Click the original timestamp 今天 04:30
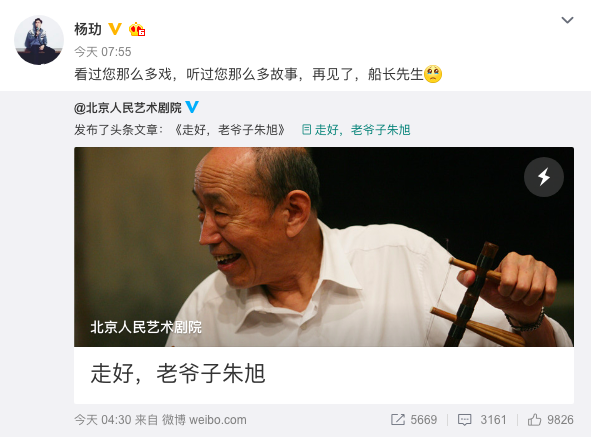 pos(103,420)
